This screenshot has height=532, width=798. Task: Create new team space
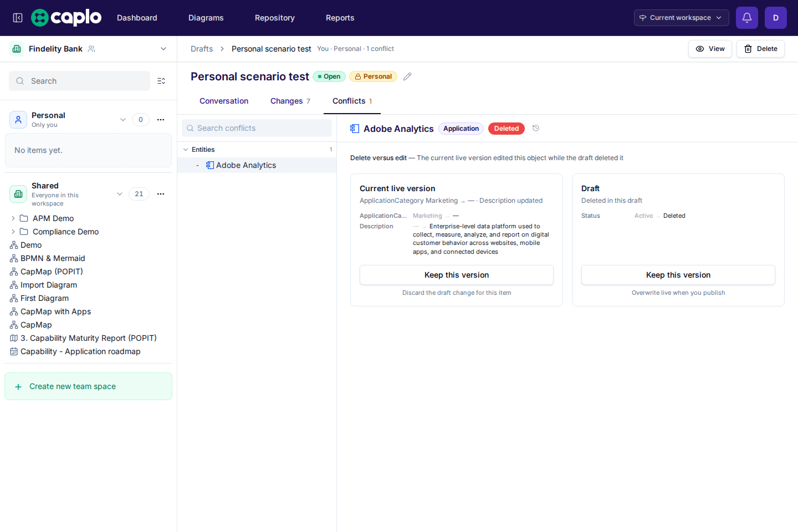pos(88,386)
